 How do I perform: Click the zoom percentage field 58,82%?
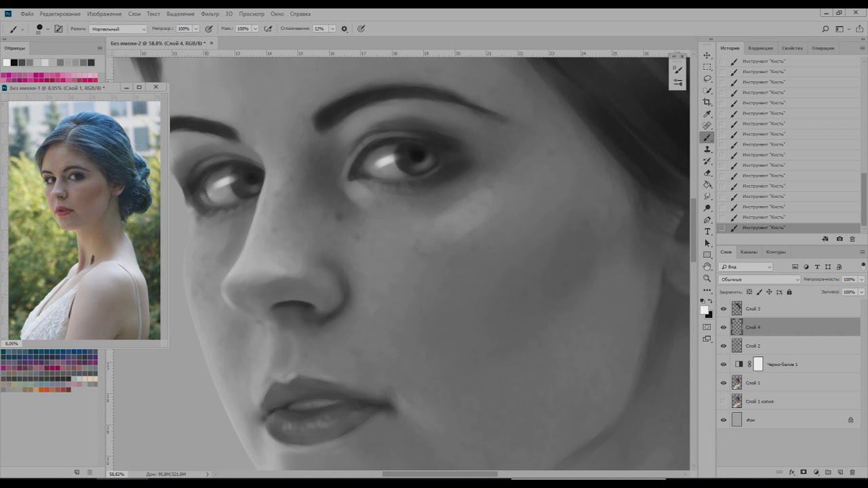pyautogui.click(x=117, y=474)
